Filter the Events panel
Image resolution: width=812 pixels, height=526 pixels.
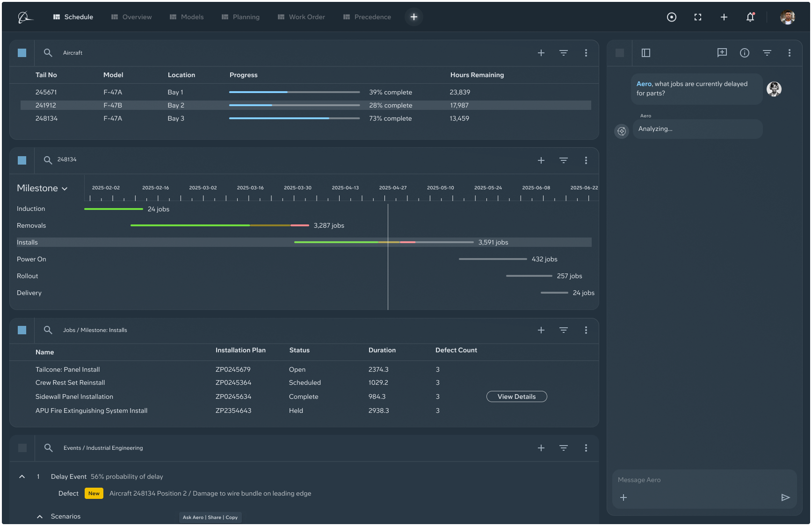click(564, 448)
